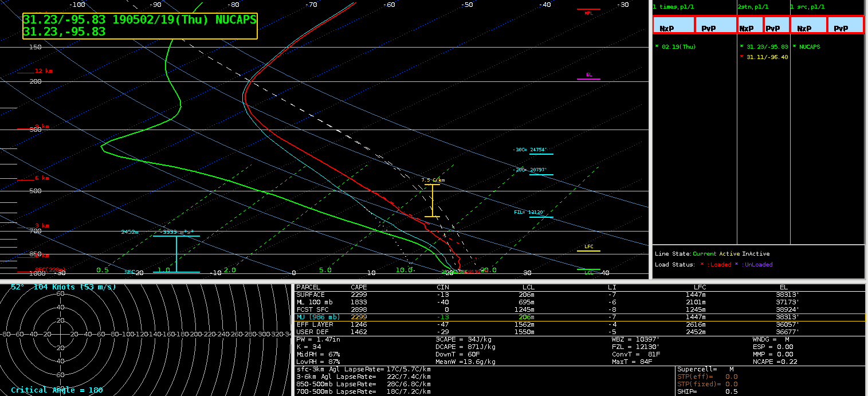
Task: Select the EFF LAYER parcel row
Action: (579, 324)
